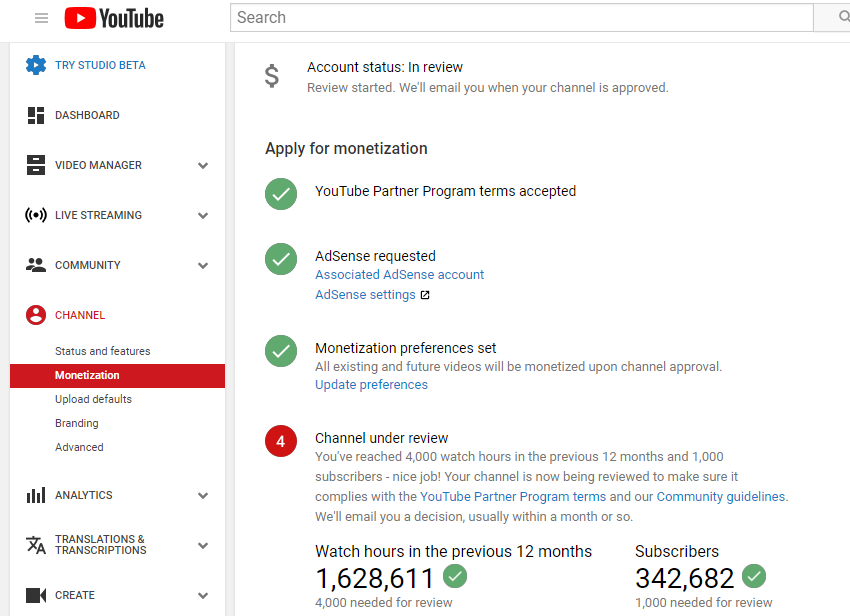
Task: Click Update preferences link
Action: tap(371, 385)
